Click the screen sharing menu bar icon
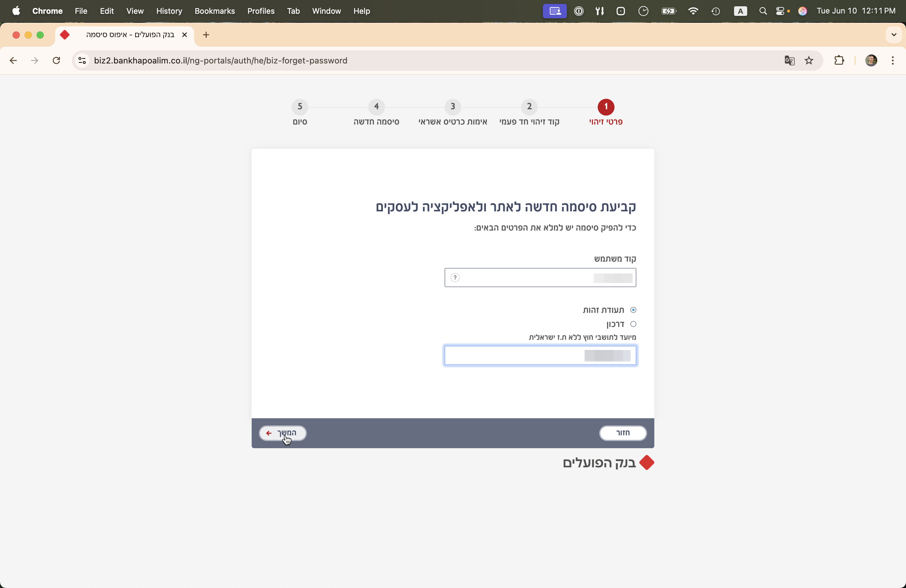 (554, 11)
